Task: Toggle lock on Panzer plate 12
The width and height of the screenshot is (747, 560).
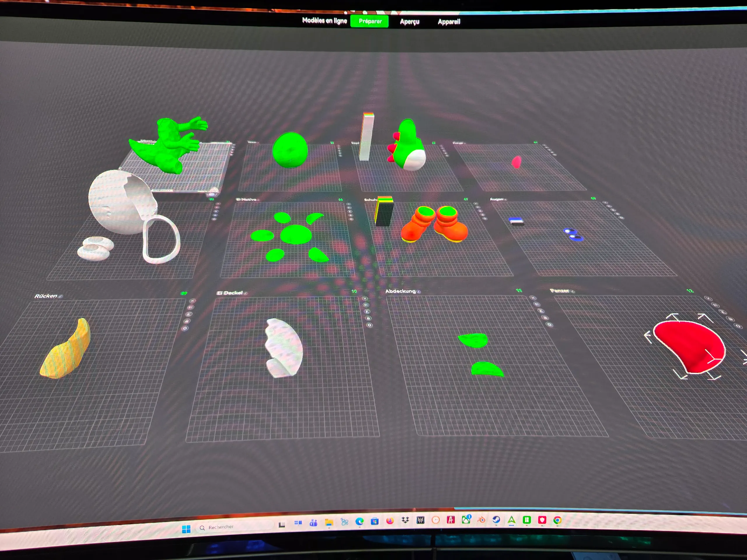Action: point(730,319)
